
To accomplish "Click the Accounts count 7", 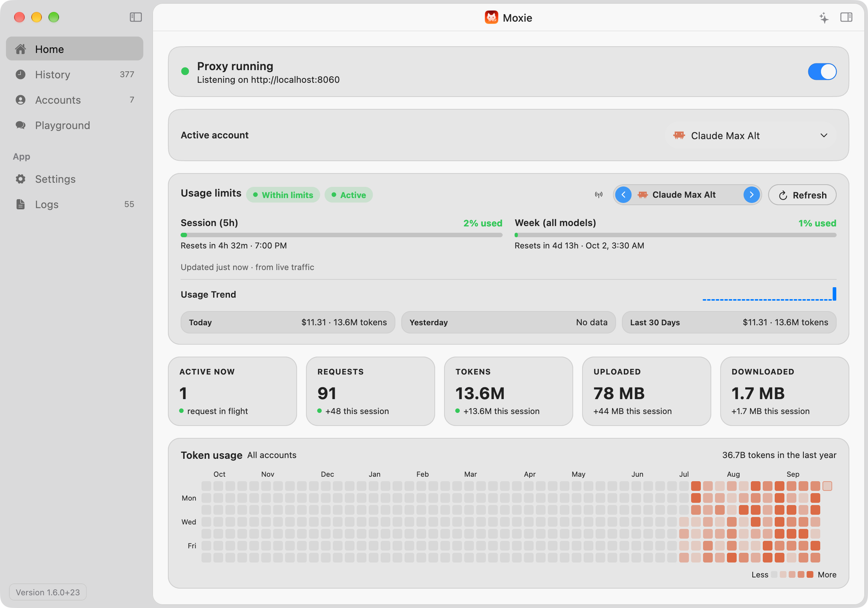I will pos(132,100).
